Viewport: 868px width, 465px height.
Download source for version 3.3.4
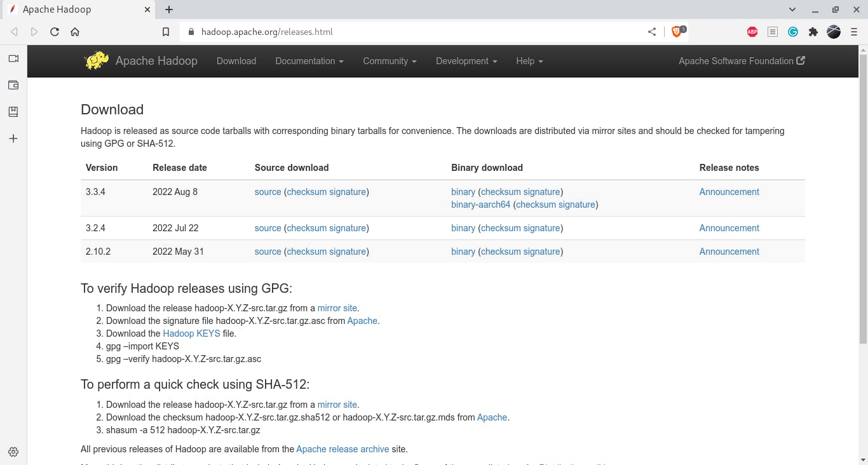pyautogui.click(x=268, y=192)
